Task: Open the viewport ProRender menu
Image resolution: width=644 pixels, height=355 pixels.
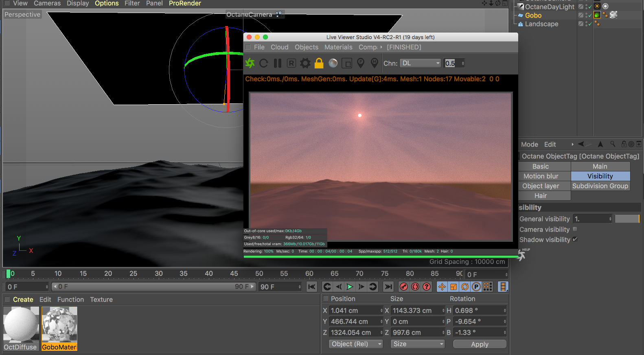Action: pos(185,3)
